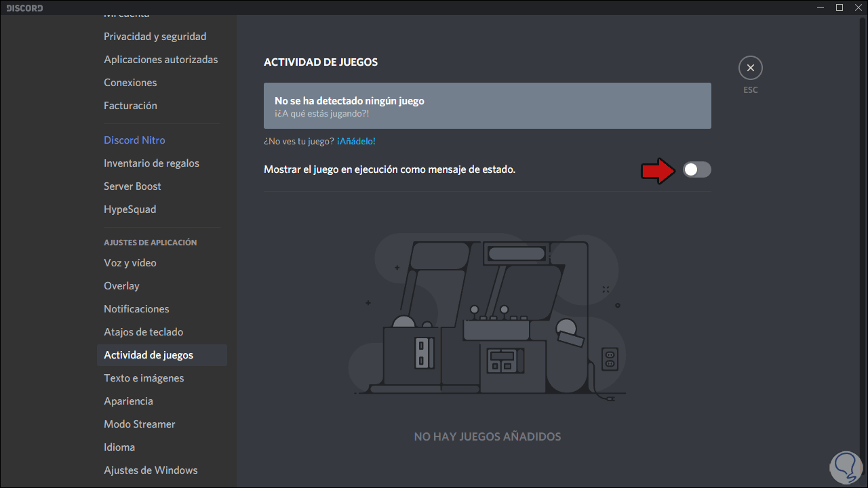Click the '¿No ves tu juego?' text
This screenshot has width=868, height=488.
299,141
